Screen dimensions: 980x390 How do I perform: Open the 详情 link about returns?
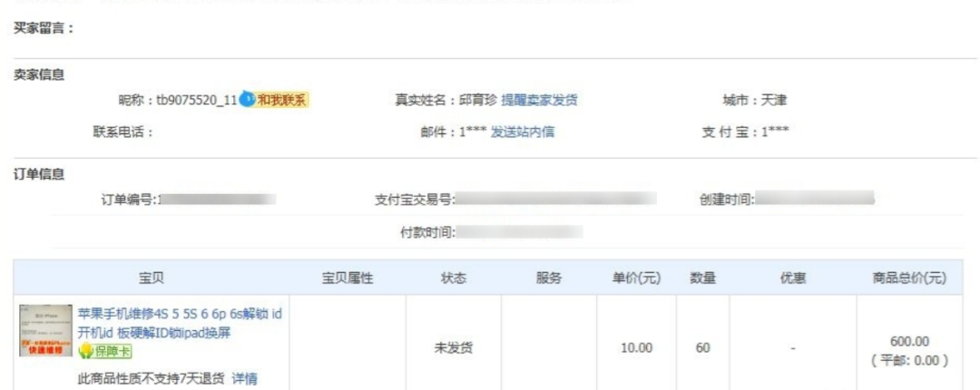pyautogui.click(x=244, y=379)
